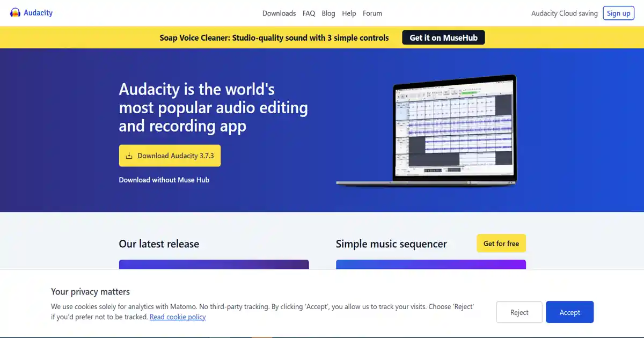Click Download Audacity 3.7.3 button
This screenshot has height=338, width=644.
coord(170,156)
